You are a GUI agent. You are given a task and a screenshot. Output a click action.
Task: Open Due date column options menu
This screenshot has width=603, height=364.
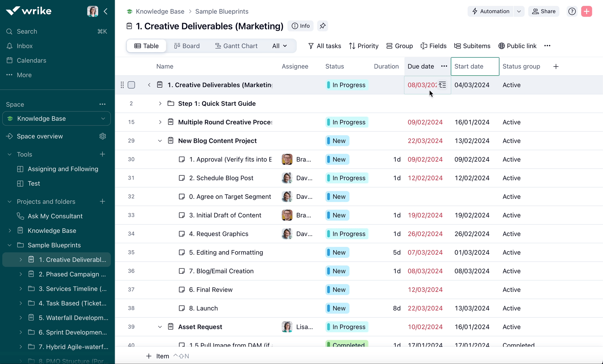[x=444, y=66]
